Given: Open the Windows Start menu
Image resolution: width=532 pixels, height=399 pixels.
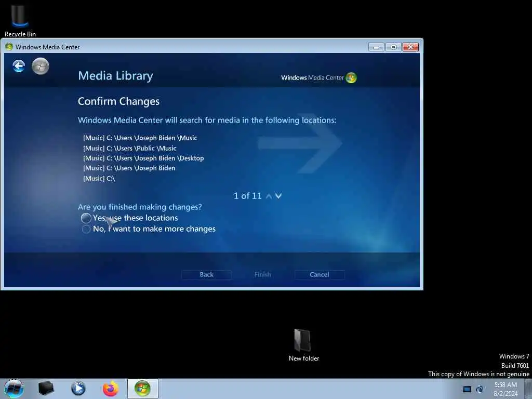Looking at the screenshot, I should tap(14, 389).
